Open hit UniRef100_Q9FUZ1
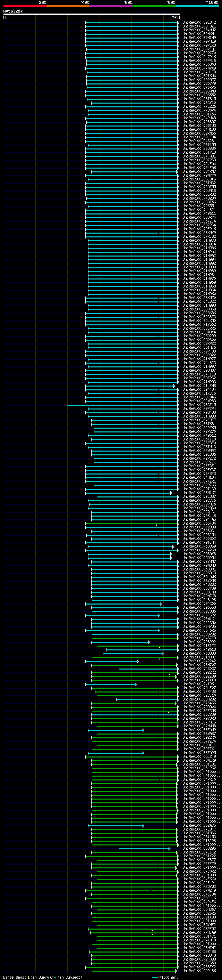This screenshot has height=980, width=222. pos(199,26)
